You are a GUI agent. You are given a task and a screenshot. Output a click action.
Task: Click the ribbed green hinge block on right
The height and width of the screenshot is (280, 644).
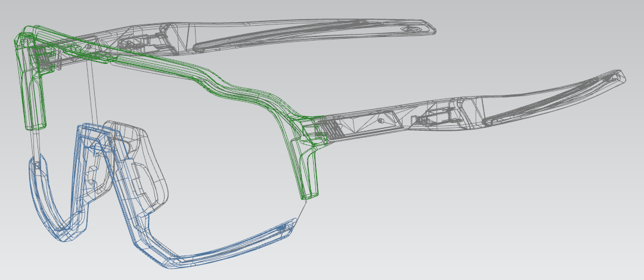tap(331, 128)
